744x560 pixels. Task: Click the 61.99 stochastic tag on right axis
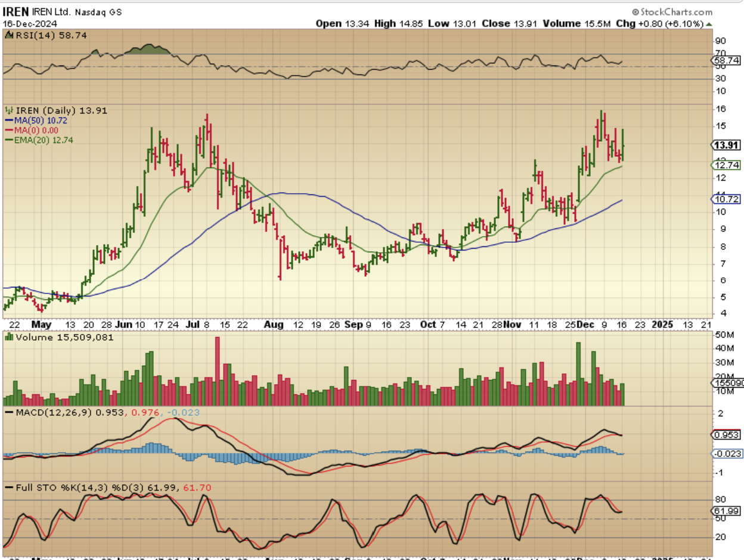727,511
